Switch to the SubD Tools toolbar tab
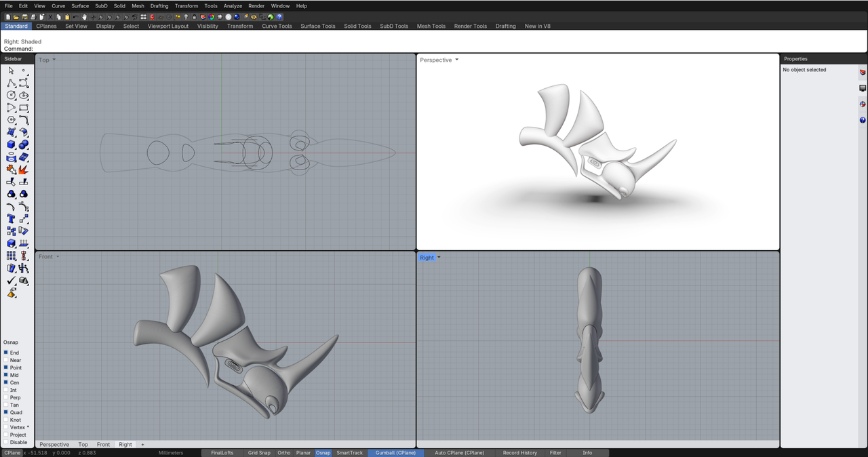This screenshot has height=457, width=868. pos(394,26)
